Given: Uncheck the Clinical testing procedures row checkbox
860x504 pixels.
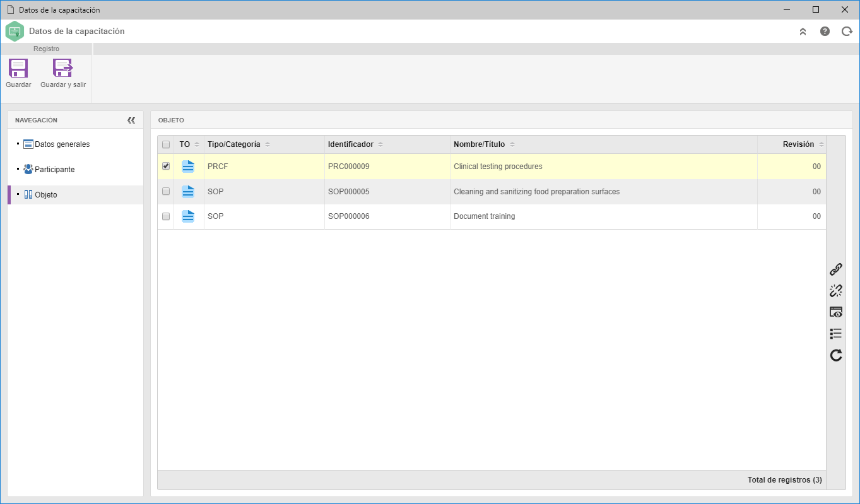Looking at the screenshot, I should point(166,166).
